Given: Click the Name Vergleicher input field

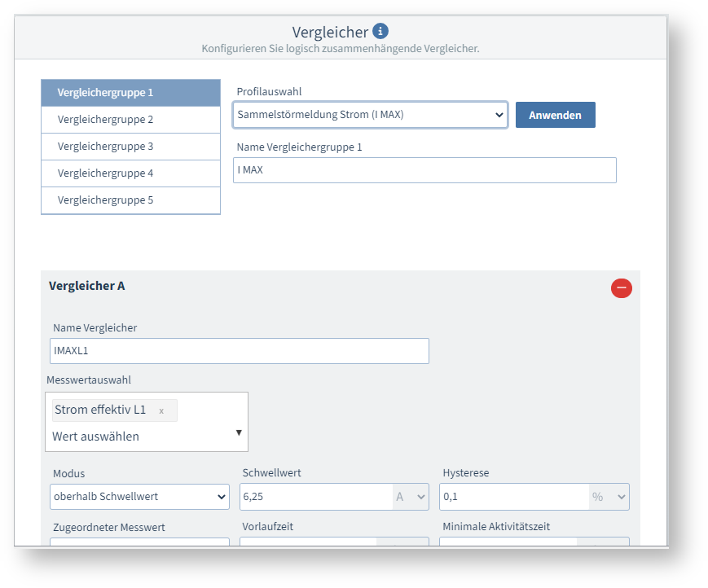Looking at the screenshot, I should point(239,351).
